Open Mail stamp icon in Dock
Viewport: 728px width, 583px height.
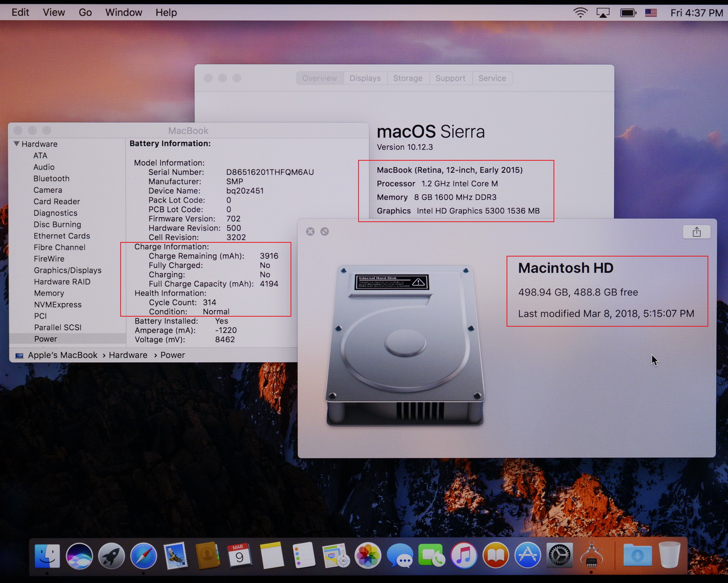coord(176,555)
